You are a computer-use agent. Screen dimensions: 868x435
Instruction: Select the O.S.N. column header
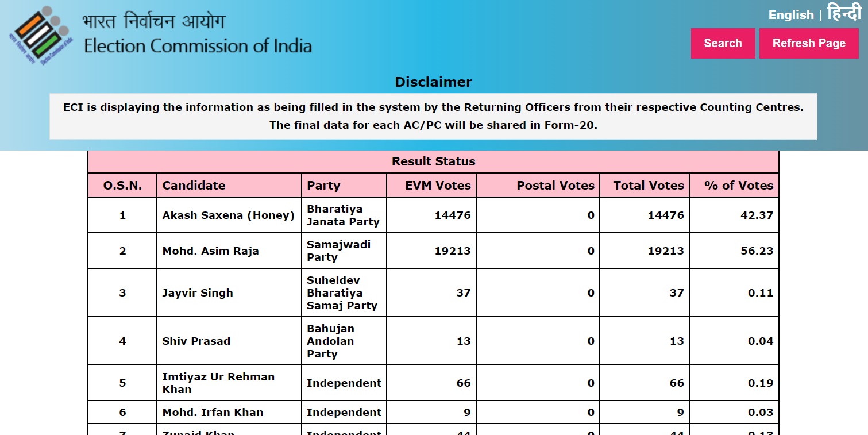(x=122, y=185)
